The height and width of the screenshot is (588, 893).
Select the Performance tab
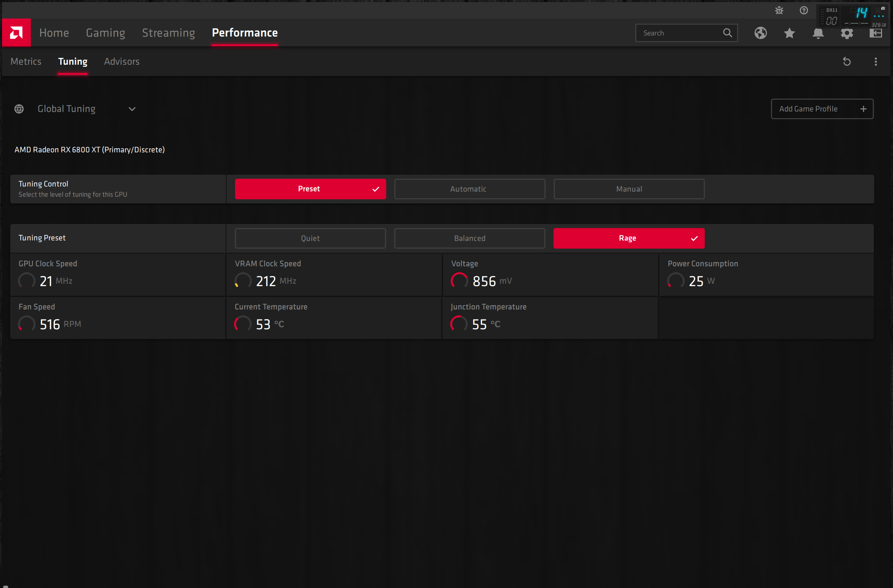click(245, 33)
